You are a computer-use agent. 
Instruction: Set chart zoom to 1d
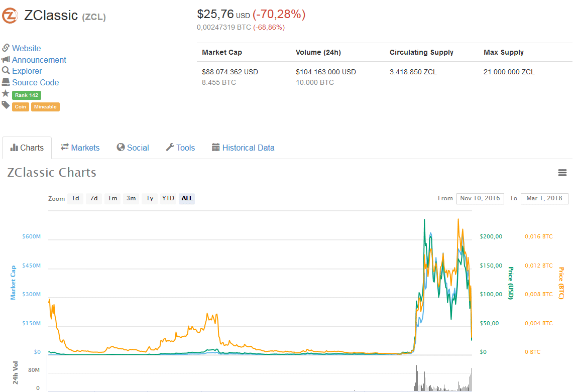(x=75, y=198)
